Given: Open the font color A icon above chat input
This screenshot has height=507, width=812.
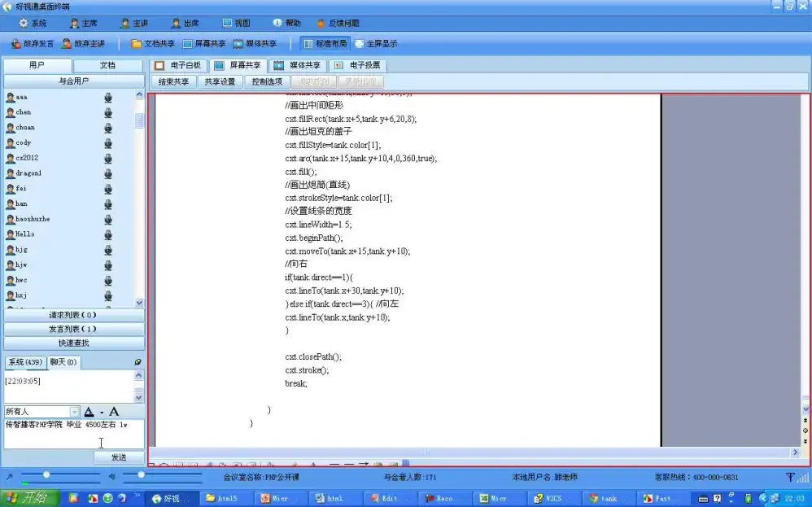Looking at the screenshot, I should click(x=89, y=411).
